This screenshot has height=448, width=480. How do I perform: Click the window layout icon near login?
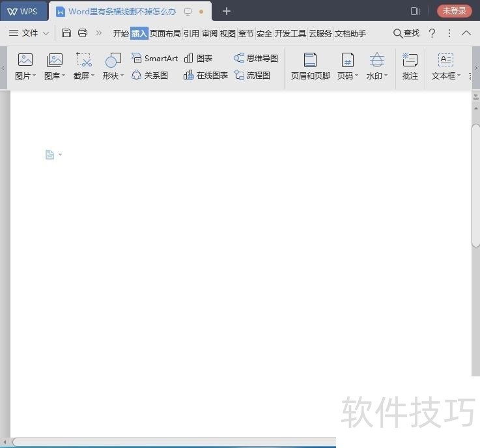tap(415, 11)
